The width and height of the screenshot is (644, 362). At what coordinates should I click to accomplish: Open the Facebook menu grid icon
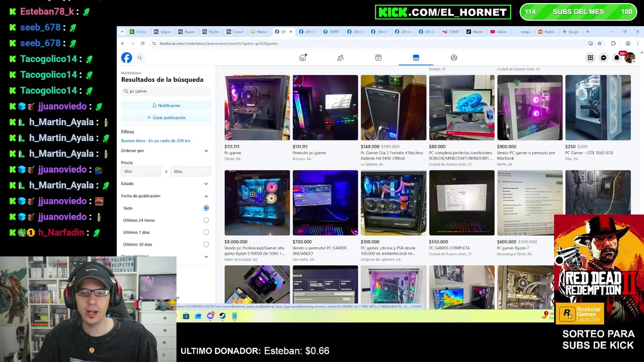pyautogui.click(x=590, y=58)
